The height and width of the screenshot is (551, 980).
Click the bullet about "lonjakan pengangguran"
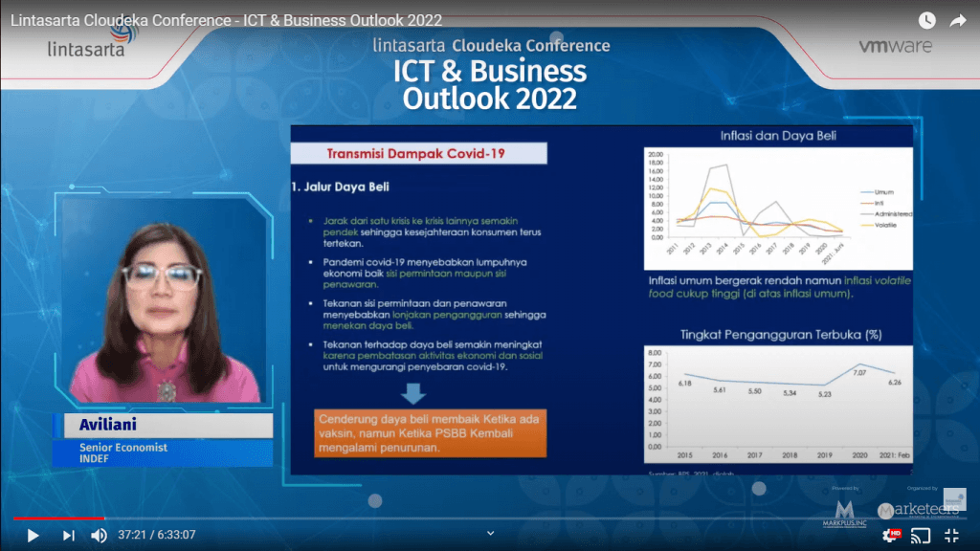click(x=434, y=315)
